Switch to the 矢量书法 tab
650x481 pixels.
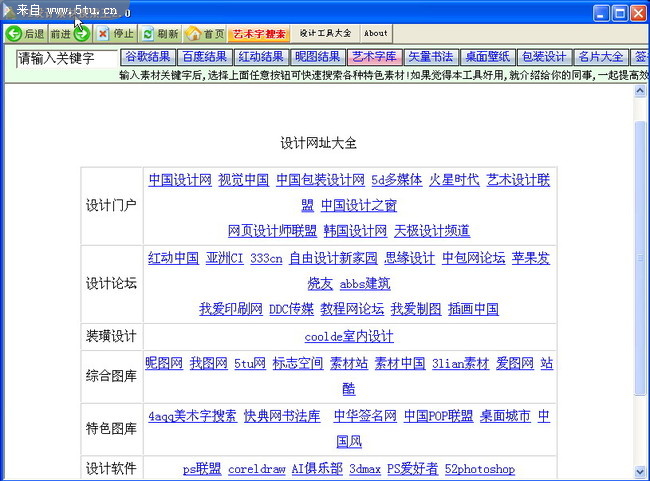430,57
